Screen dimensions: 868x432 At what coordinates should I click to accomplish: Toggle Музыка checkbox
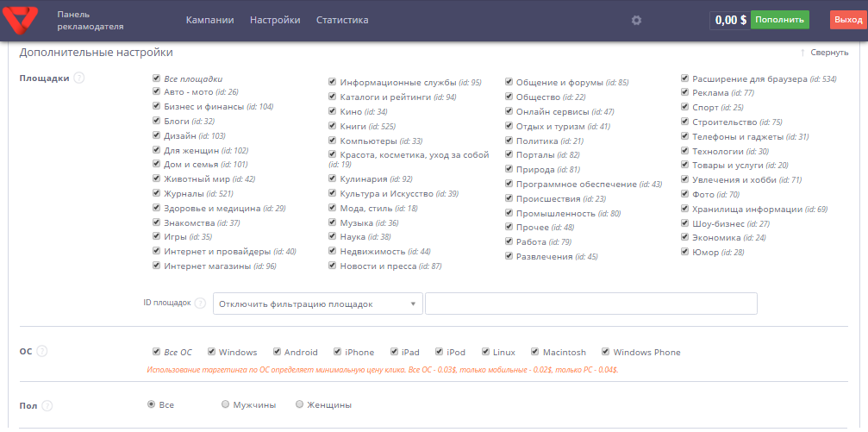point(332,222)
